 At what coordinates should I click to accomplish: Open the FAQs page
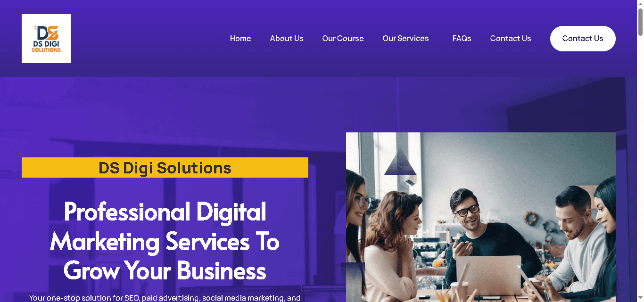[x=462, y=39]
